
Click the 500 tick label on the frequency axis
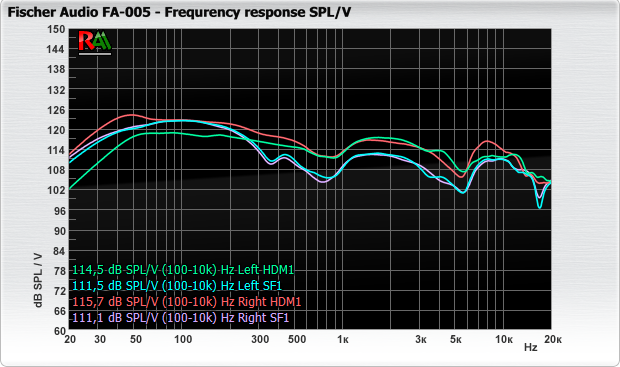tap(297, 339)
